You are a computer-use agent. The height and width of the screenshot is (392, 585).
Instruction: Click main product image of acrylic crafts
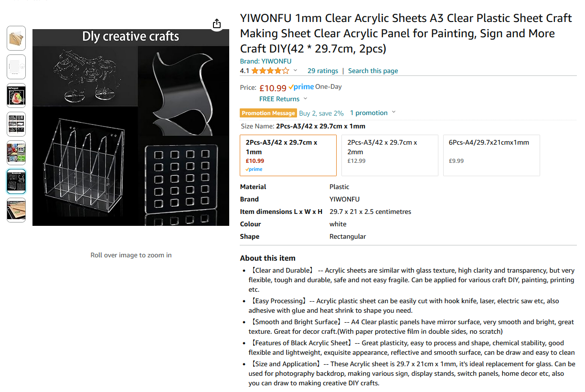point(130,127)
